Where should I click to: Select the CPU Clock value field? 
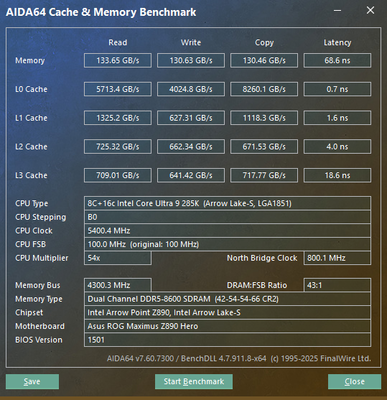227,230
